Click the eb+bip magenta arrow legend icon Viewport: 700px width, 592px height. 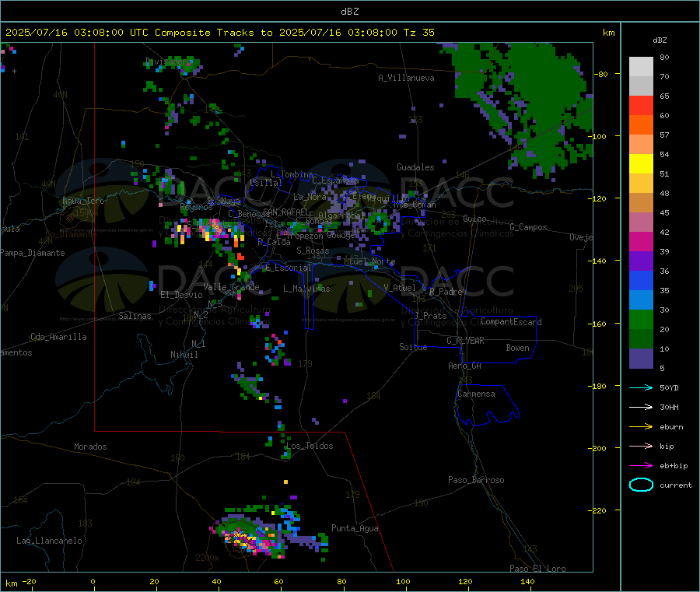coord(641,466)
